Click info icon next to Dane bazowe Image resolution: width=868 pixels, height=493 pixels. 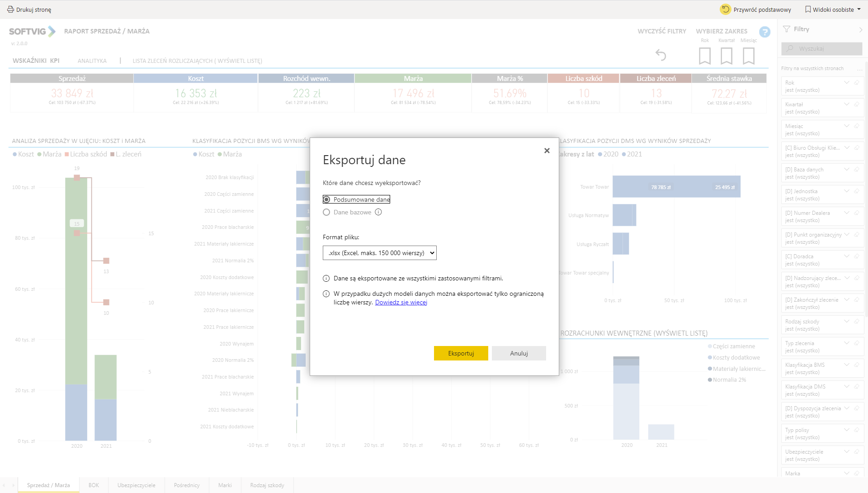coord(378,212)
